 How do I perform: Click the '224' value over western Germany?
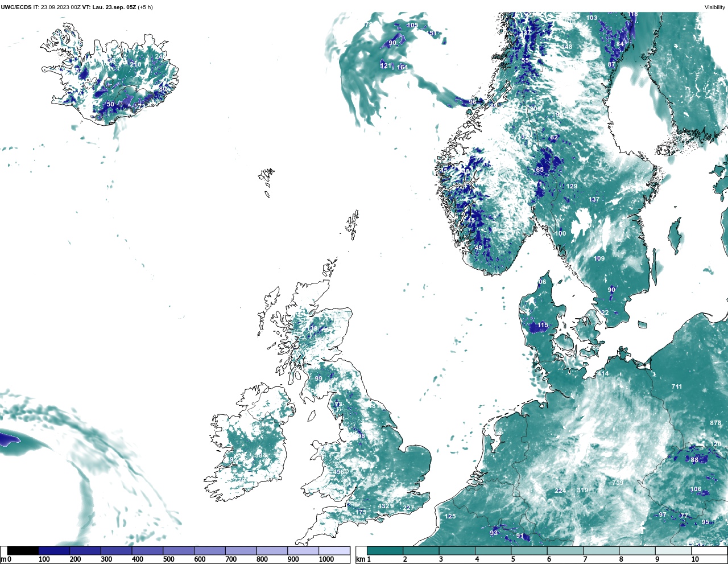[x=560, y=491]
